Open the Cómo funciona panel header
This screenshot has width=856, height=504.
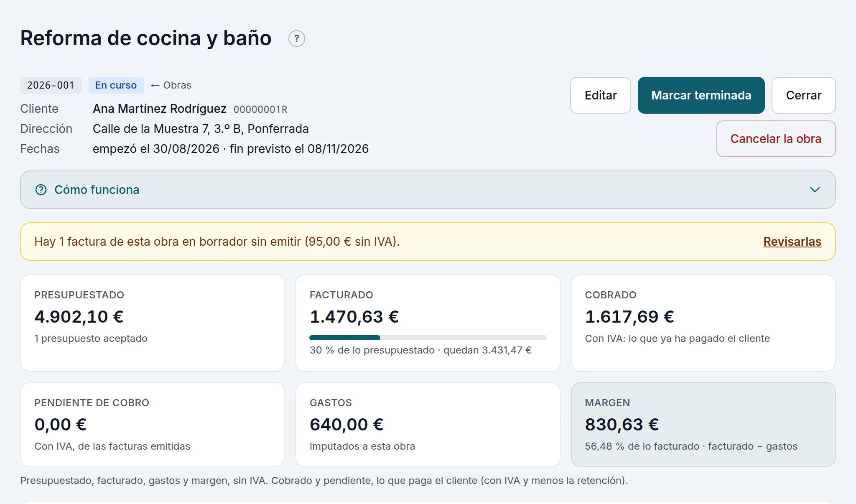pos(428,190)
